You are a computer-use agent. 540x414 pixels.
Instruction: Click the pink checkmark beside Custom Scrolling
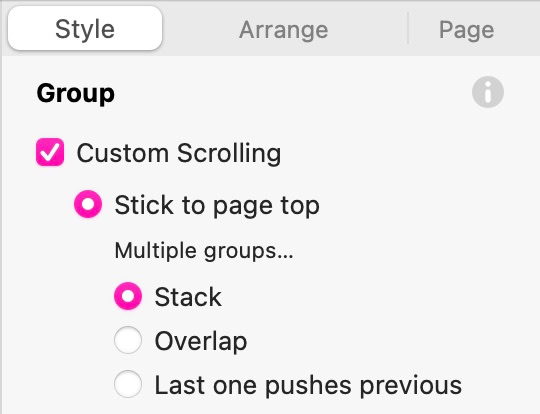50,152
